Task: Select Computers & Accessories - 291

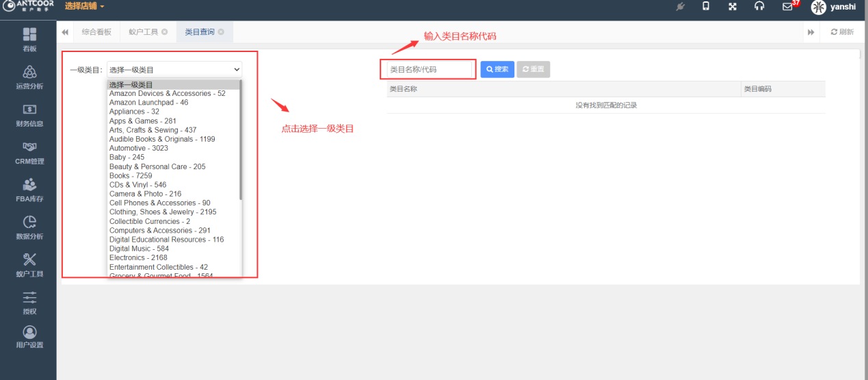Action: point(173,231)
